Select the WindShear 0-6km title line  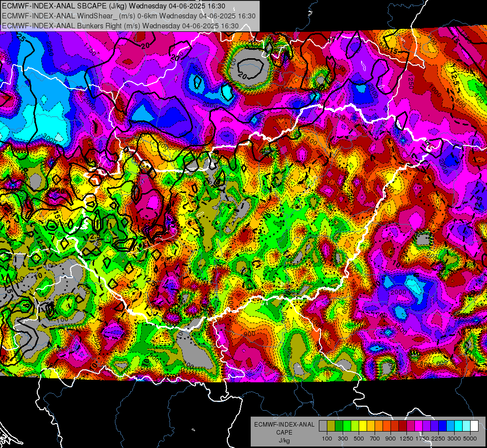pos(128,16)
